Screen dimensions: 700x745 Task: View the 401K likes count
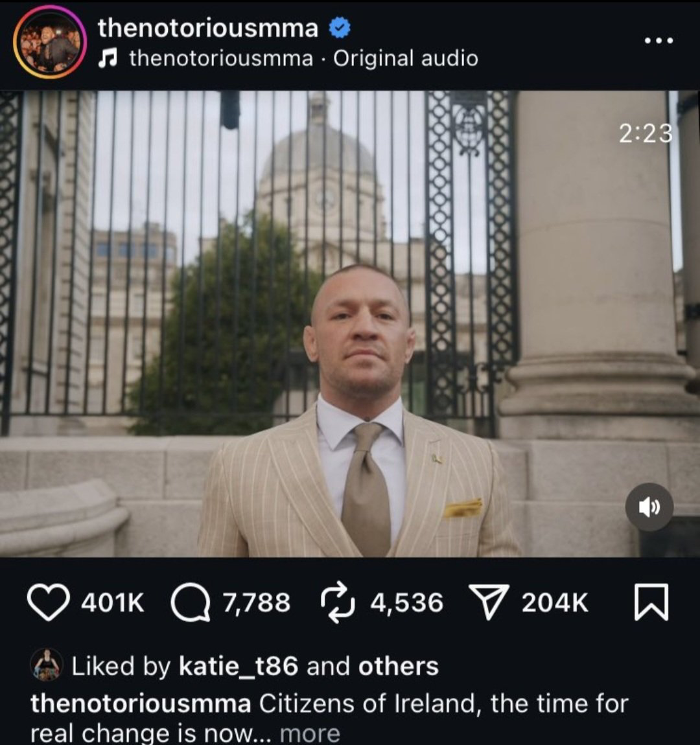[x=113, y=602]
